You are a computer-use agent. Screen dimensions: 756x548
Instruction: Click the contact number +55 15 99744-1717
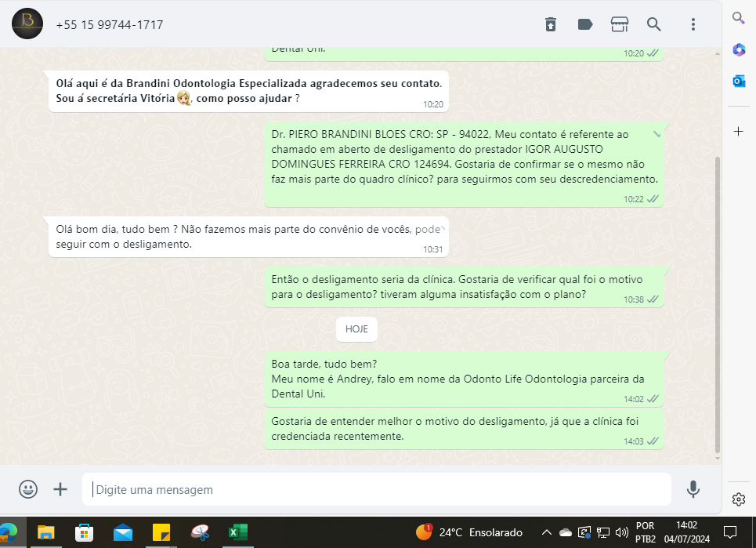pos(110,24)
